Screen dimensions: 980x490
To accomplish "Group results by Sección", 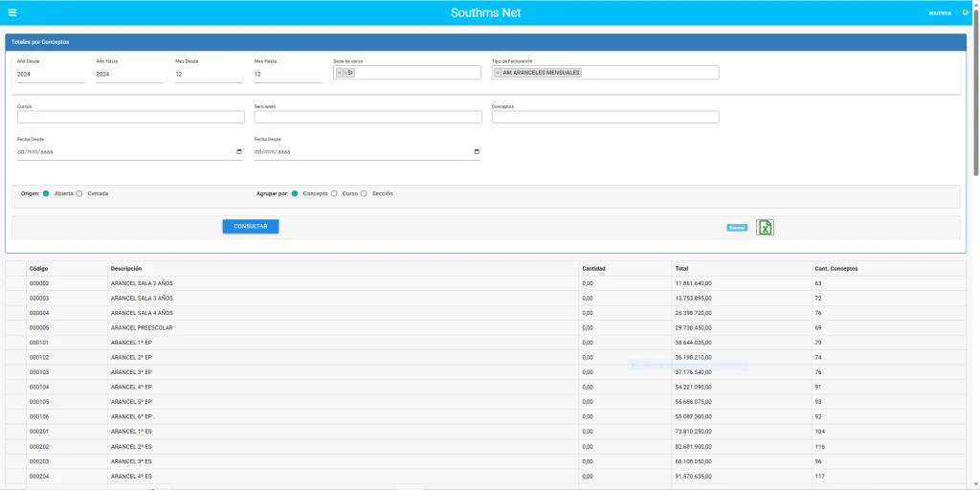I will point(364,193).
